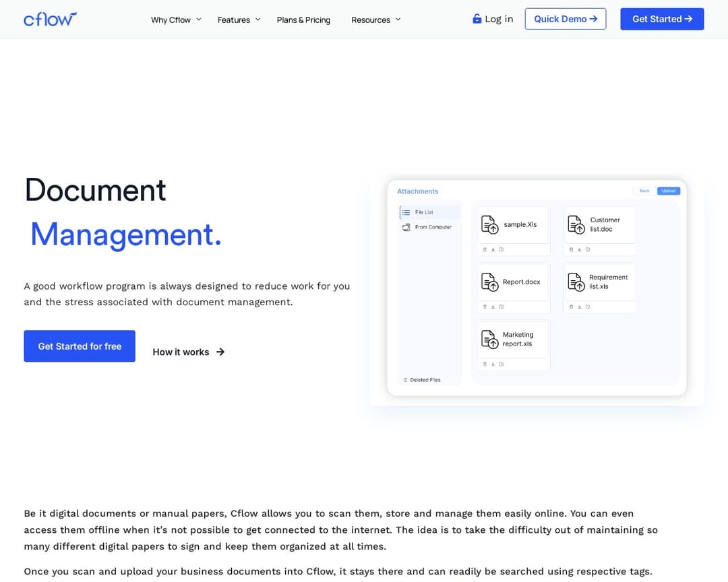The height and width of the screenshot is (582, 728).
Task: Click the Get Started header button
Action: point(662,19)
